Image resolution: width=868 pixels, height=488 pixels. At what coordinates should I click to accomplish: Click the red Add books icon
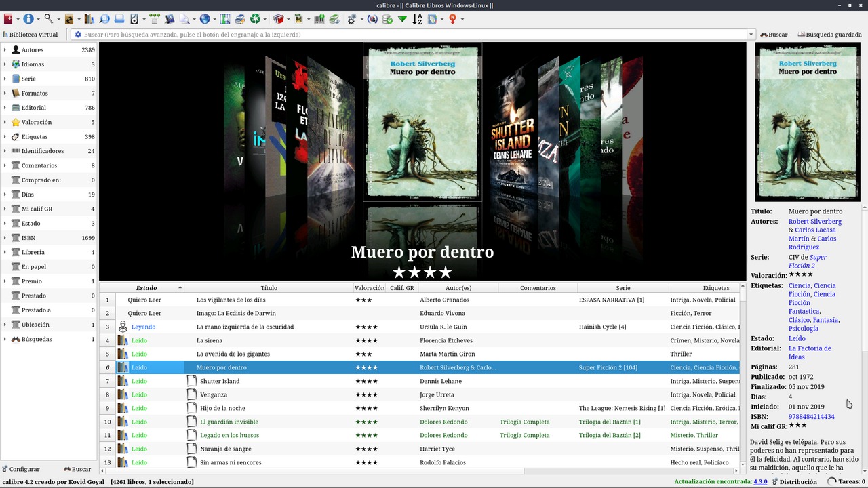[8, 19]
